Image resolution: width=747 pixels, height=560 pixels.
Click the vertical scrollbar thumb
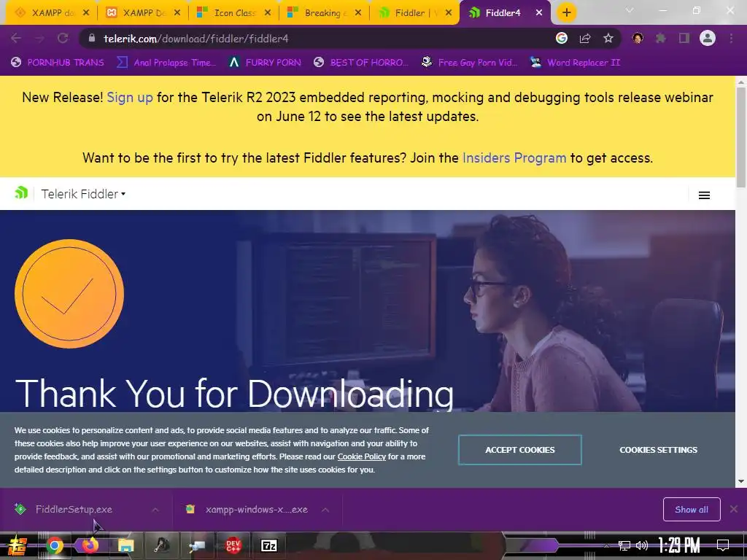(741, 137)
